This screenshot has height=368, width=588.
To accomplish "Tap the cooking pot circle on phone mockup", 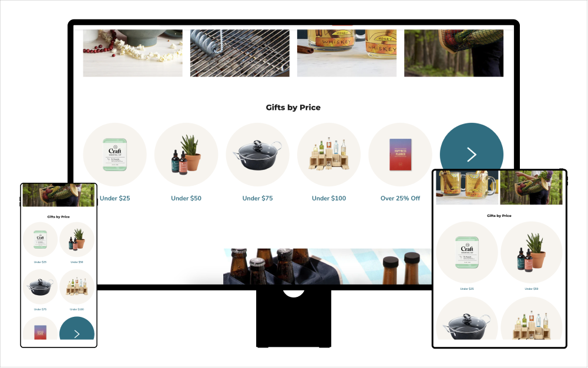I will [40, 287].
